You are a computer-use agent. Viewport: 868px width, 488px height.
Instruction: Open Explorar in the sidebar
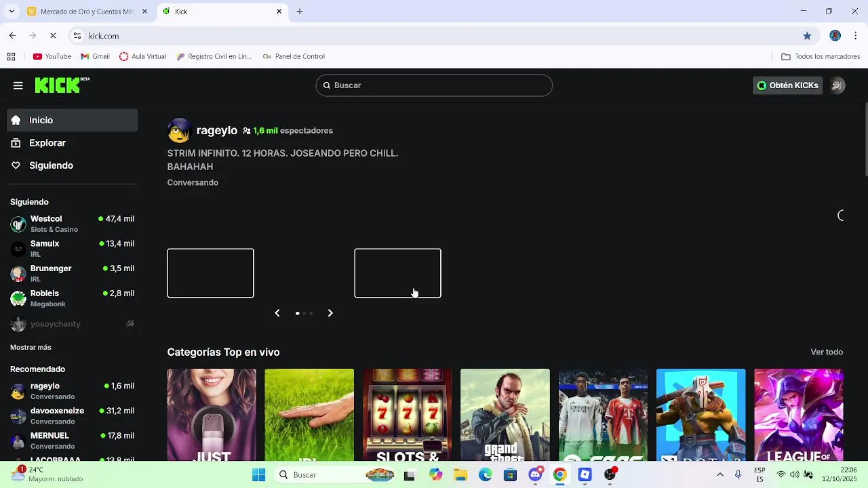point(73,143)
